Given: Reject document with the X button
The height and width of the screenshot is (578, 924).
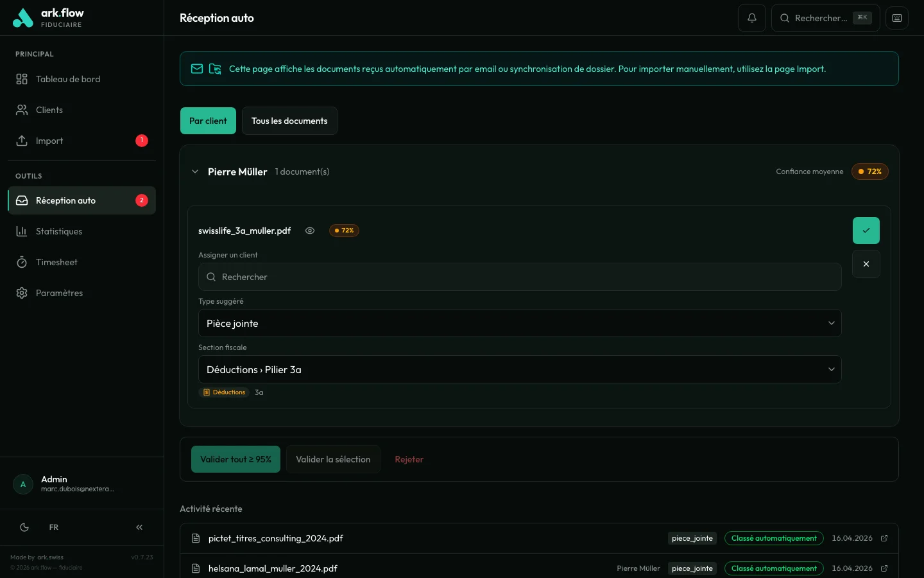Looking at the screenshot, I should pos(866,264).
